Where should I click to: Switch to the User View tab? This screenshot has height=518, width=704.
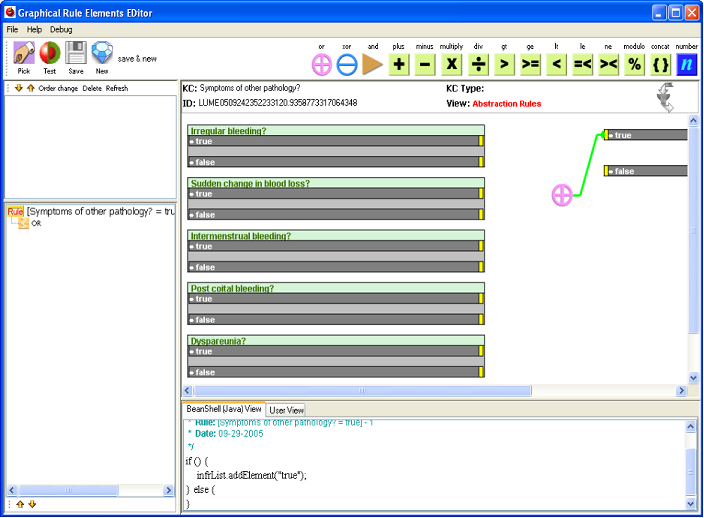click(286, 410)
